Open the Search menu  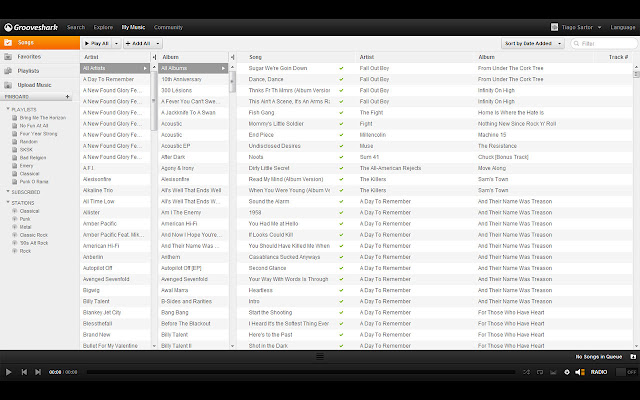(x=76, y=27)
